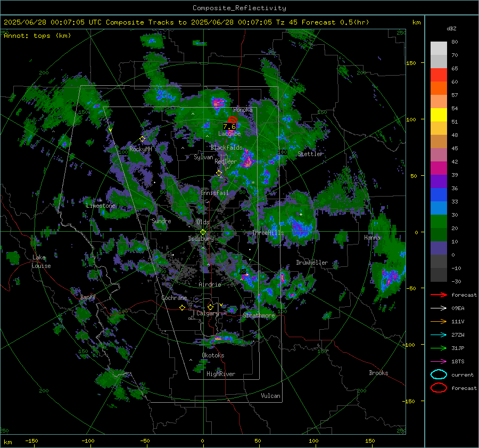Viewport: 479px width, 448px height.
Task: Click the Cochrane city label
Action: 174,298
